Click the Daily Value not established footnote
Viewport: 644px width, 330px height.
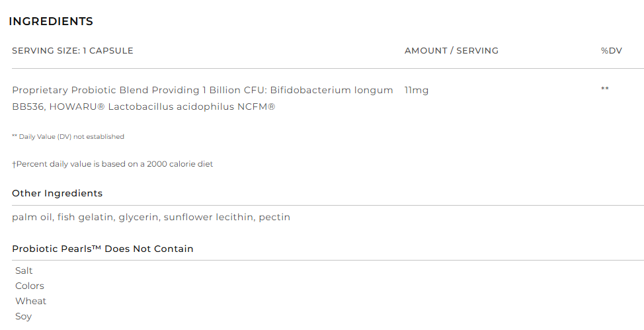coord(68,137)
